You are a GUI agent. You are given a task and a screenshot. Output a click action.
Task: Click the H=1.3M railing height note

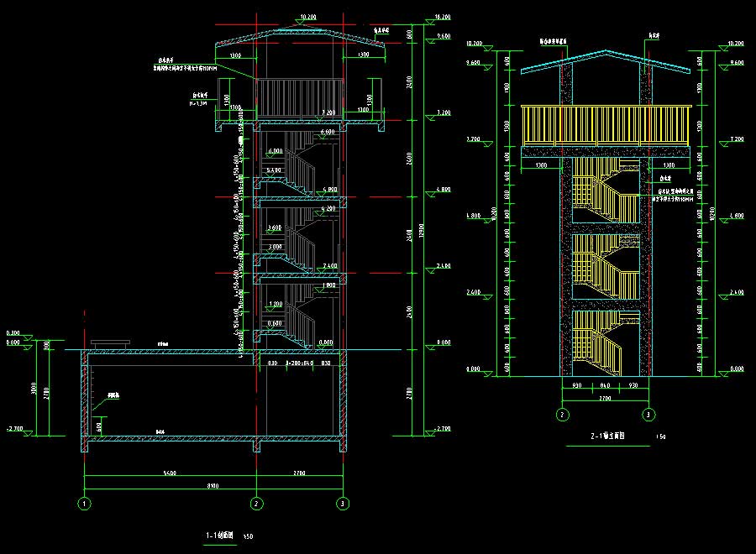click(x=198, y=103)
